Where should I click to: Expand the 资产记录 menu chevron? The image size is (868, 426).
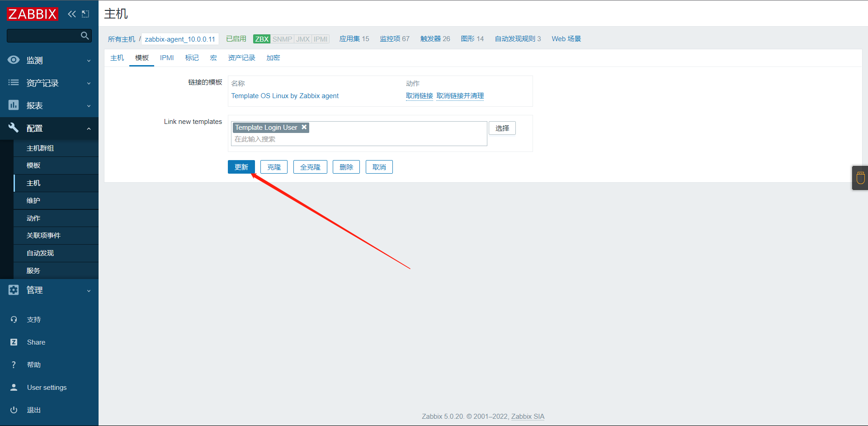(89, 83)
